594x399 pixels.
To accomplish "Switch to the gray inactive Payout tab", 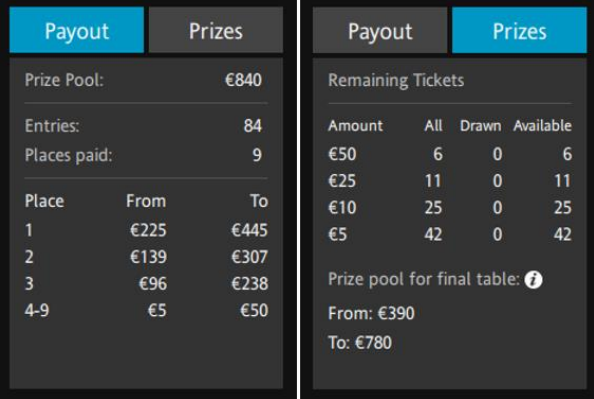I will [380, 30].
